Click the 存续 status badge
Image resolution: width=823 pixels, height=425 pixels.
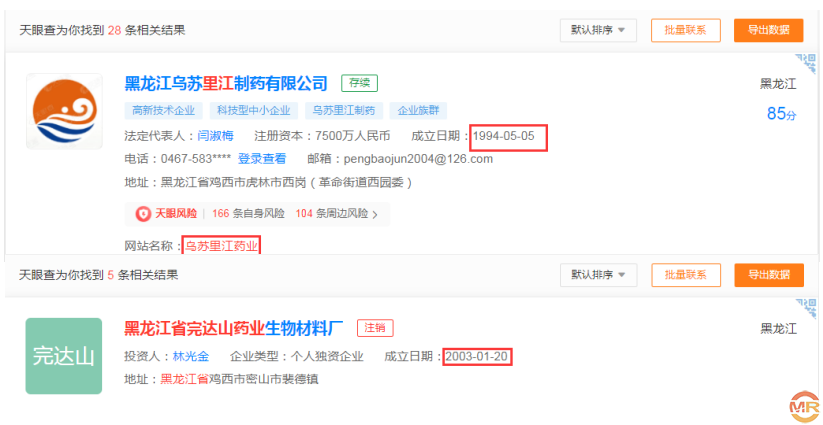pos(360,83)
